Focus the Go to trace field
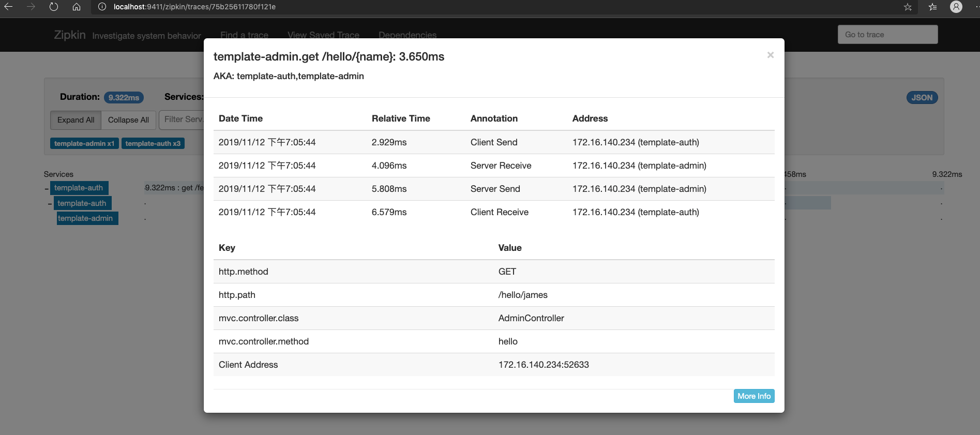The width and height of the screenshot is (980, 435). (x=887, y=35)
